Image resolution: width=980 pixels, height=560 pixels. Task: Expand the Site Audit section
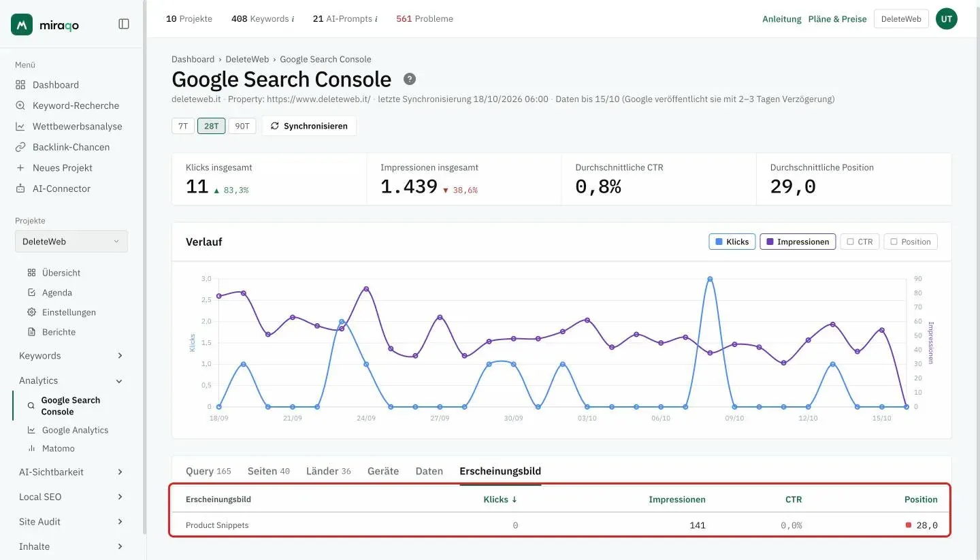pyautogui.click(x=71, y=522)
